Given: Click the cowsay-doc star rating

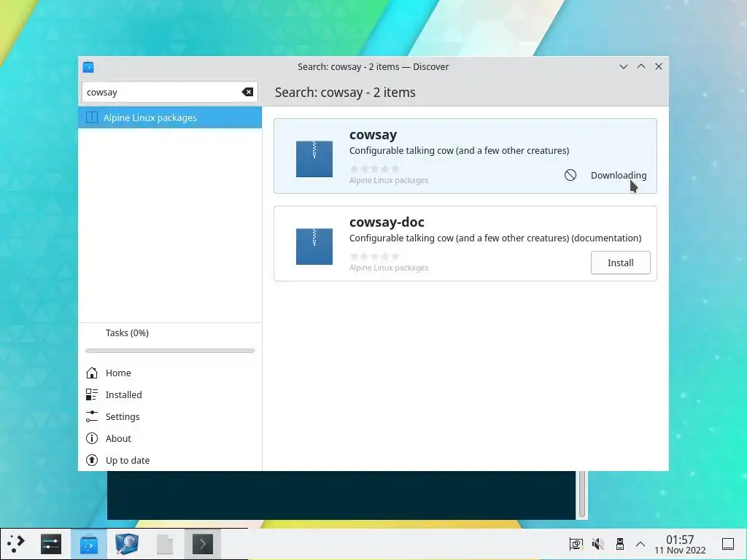Looking at the screenshot, I should (374, 256).
